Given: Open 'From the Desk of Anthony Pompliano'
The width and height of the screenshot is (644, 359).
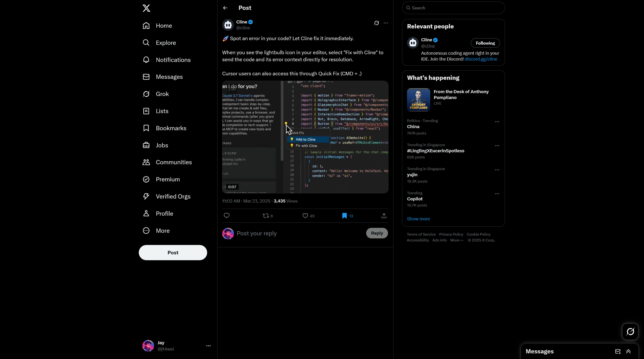Looking at the screenshot, I should (x=461, y=95).
